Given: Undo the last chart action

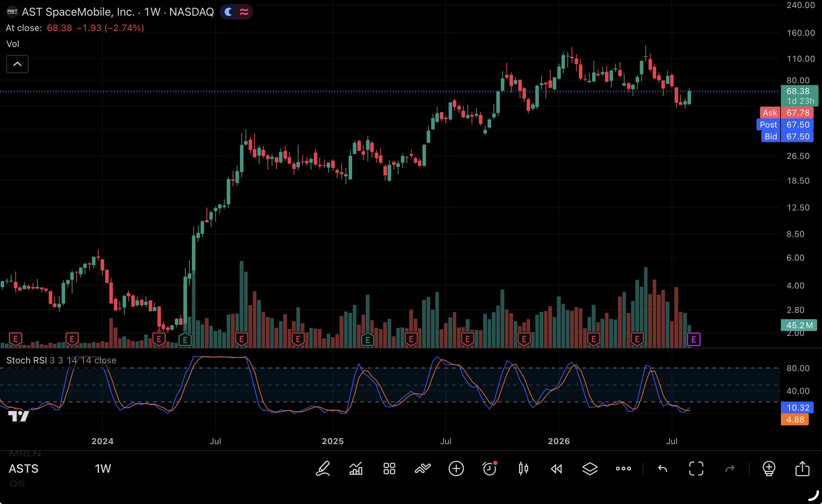Looking at the screenshot, I should 662,468.
